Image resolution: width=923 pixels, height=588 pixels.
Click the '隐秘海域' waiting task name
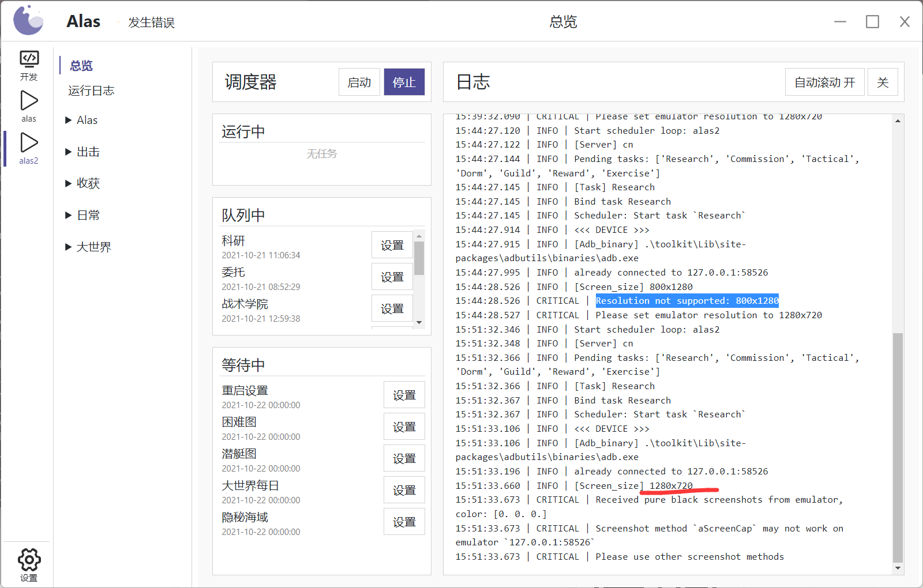coord(245,517)
